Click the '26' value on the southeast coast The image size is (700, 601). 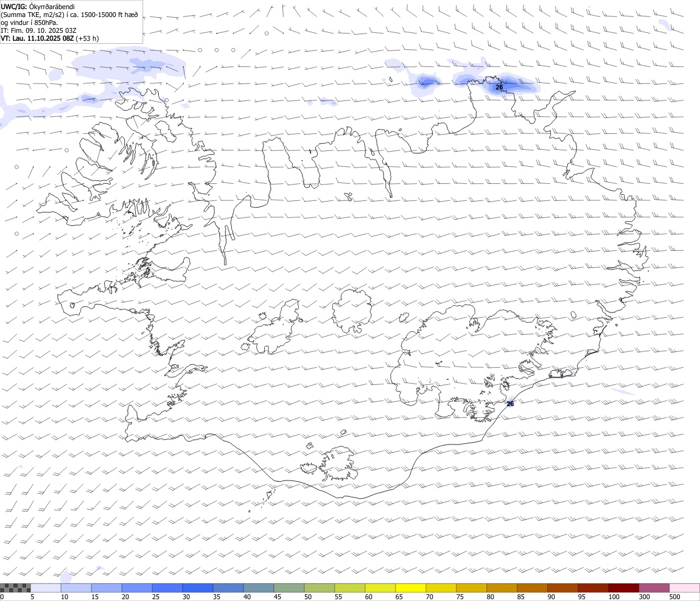pos(510,404)
